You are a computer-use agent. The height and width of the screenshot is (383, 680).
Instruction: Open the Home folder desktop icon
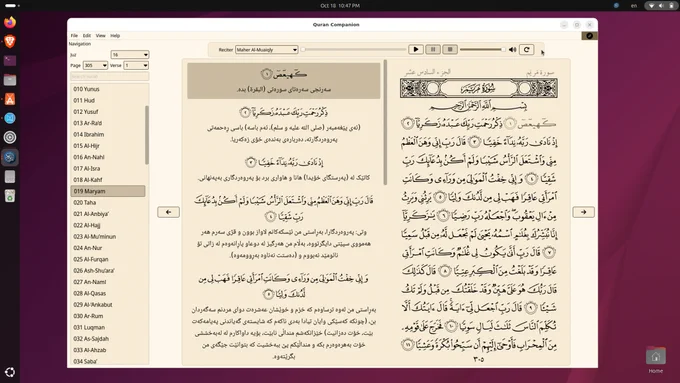[x=655, y=359]
